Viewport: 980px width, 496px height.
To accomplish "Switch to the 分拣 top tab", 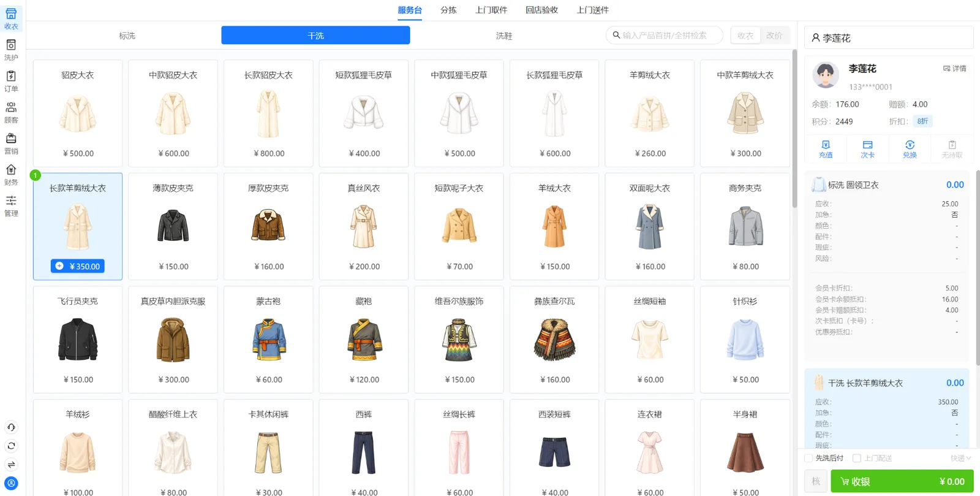I will tap(448, 10).
